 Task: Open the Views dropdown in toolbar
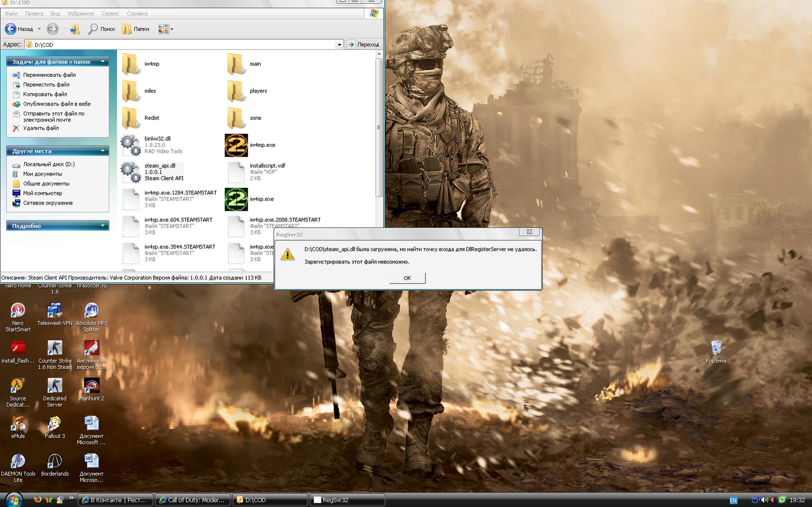click(165, 29)
